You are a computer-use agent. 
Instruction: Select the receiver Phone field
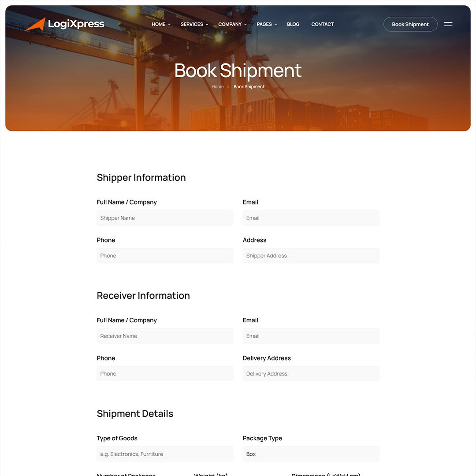click(x=165, y=374)
